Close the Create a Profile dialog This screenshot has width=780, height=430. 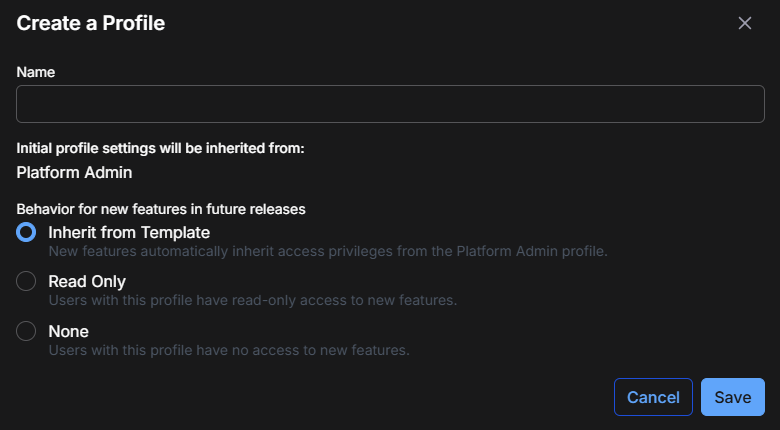point(744,23)
